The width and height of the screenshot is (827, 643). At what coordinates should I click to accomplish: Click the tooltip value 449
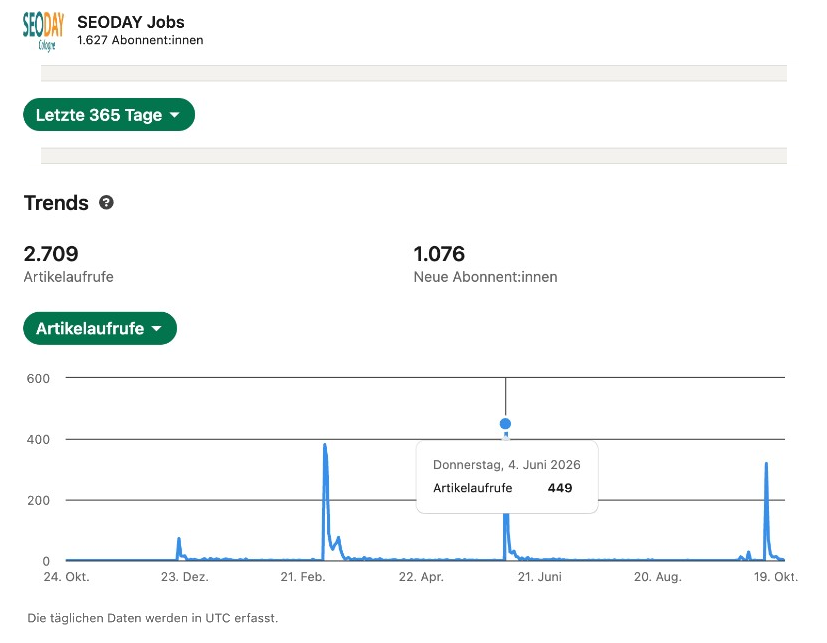[560, 488]
